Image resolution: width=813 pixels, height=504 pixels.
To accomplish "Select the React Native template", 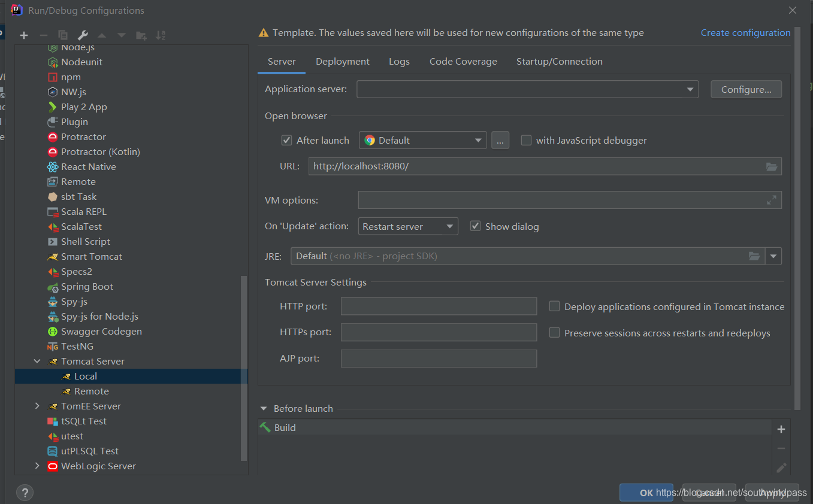I will coord(88,166).
